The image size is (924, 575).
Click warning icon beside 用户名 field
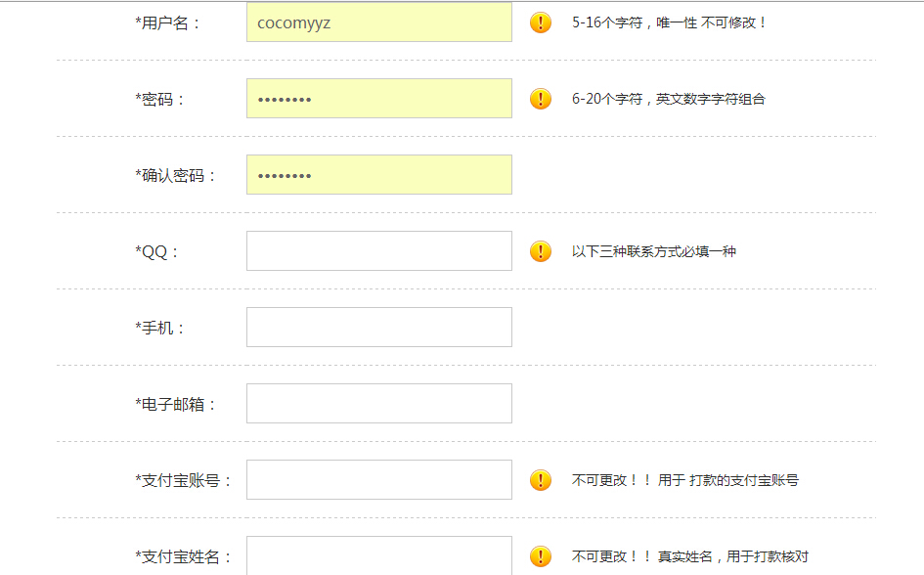[x=541, y=22]
